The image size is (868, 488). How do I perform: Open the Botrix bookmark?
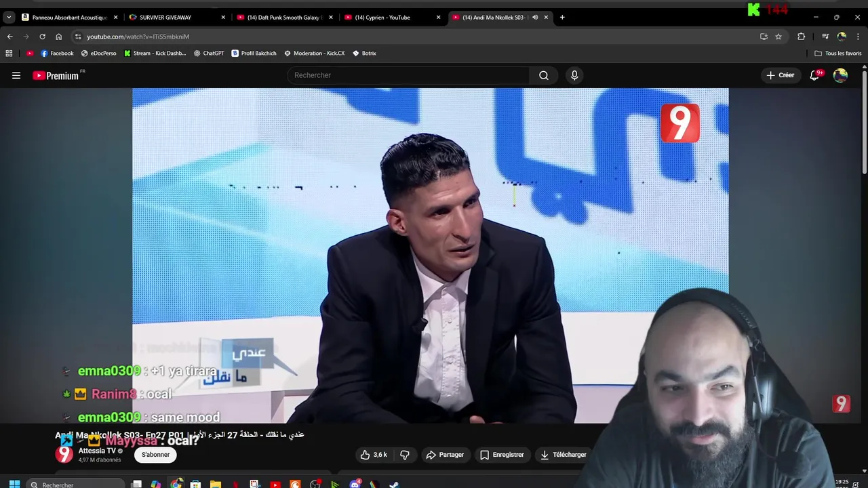pyautogui.click(x=364, y=53)
